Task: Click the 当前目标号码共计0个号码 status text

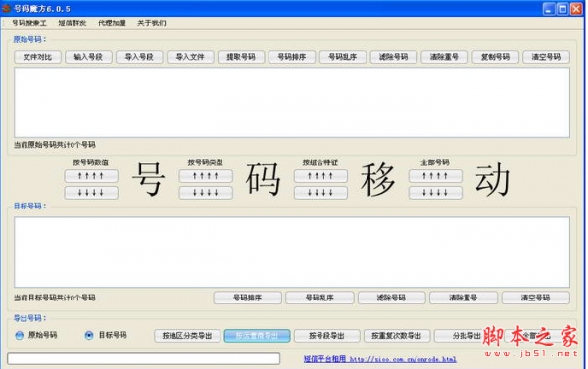Action: [55, 298]
